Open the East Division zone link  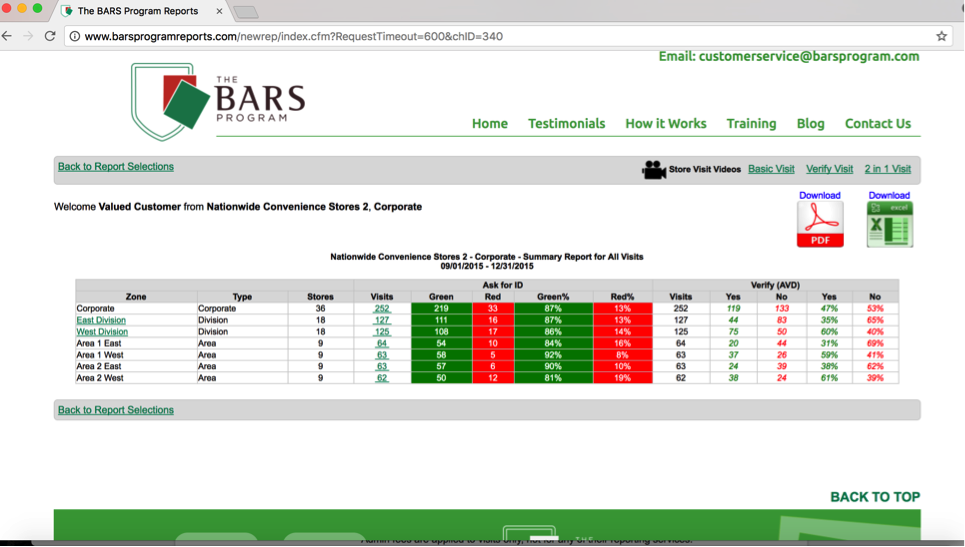click(x=101, y=320)
